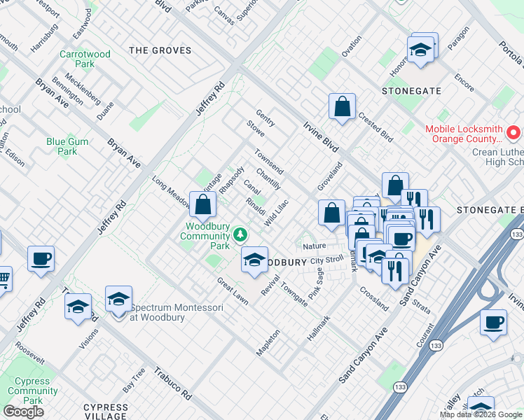Click the 'Roosevelt' street label
This screenshot has width=524, height=420.
coord(29,353)
